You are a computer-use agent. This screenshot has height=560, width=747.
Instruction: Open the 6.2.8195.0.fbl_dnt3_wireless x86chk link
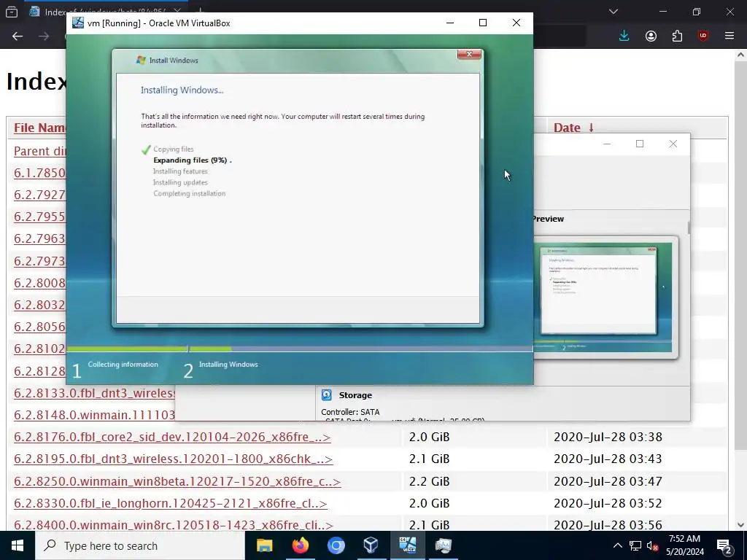point(173,459)
